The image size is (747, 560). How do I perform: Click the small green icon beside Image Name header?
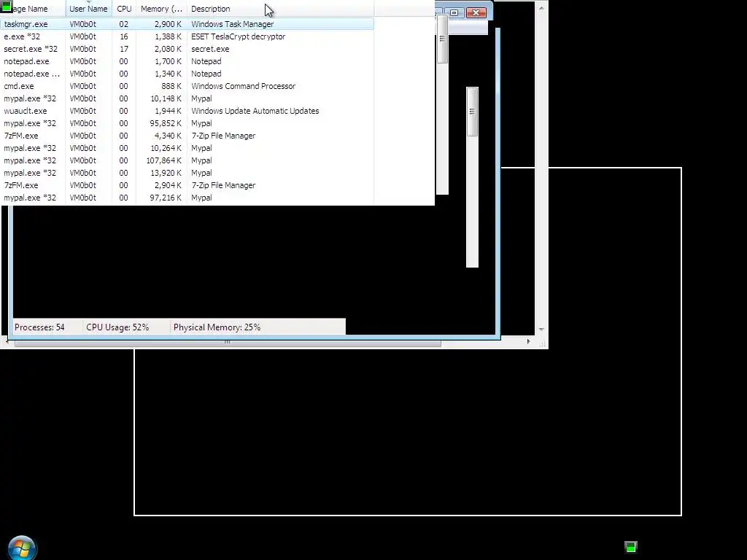tap(6, 6)
